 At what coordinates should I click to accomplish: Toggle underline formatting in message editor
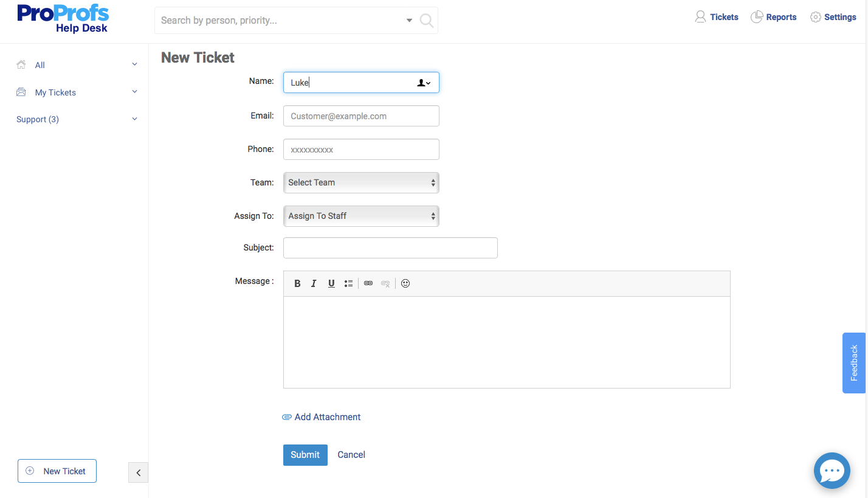331,283
